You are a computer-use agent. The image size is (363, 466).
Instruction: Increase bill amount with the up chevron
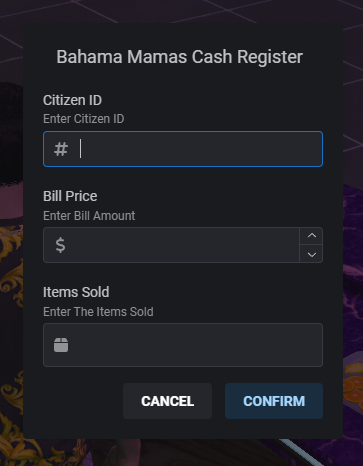(311, 236)
